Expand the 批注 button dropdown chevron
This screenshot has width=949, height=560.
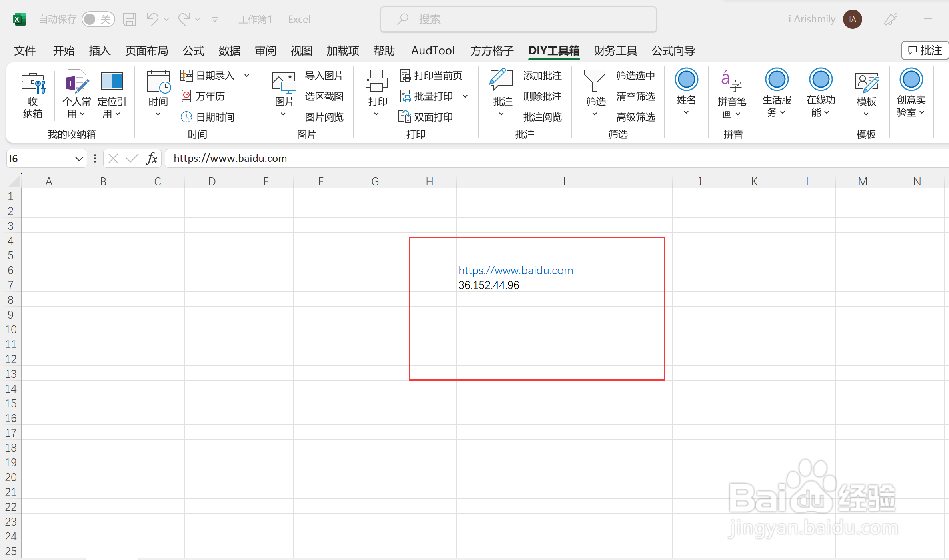[501, 114]
